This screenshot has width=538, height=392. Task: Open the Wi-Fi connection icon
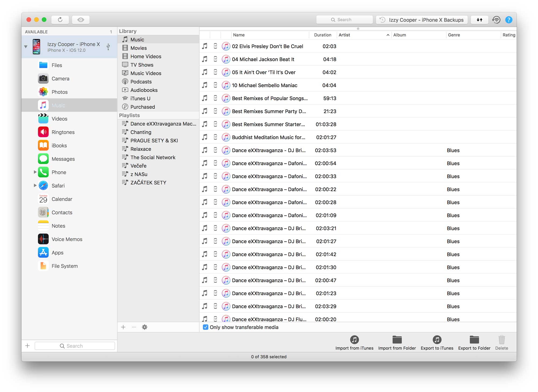tap(496, 20)
